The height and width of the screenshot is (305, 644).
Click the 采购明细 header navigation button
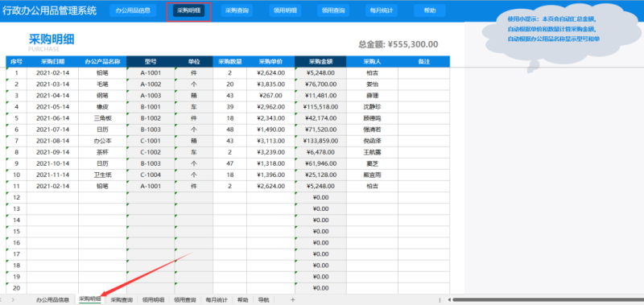pyautogui.click(x=189, y=10)
